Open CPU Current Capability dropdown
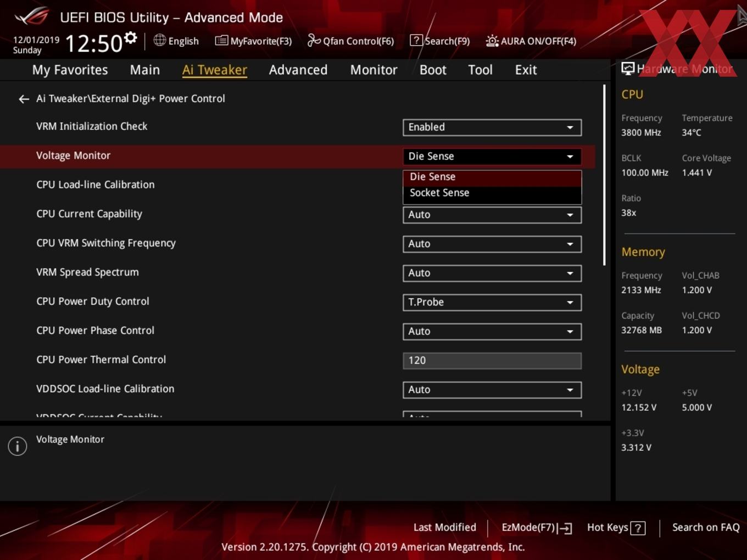747x560 pixels. pos(492,215)
